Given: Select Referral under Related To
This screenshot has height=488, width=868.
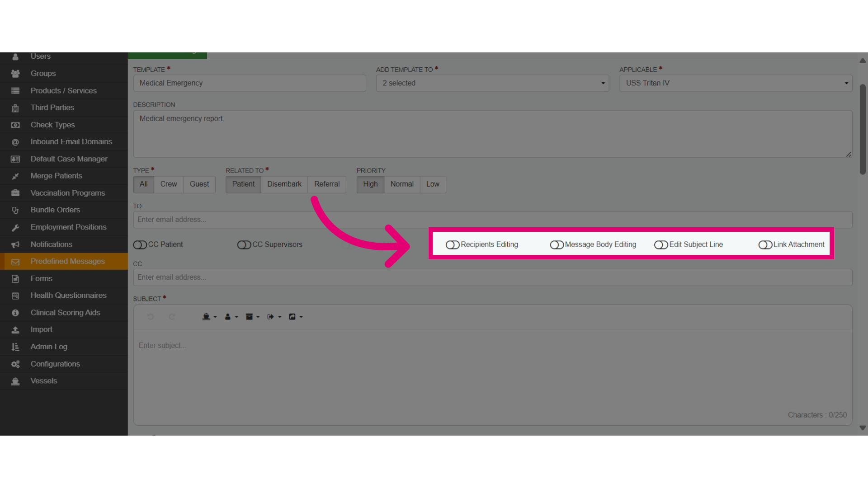Looking at the screenshot, I should (x=327, y=184).
